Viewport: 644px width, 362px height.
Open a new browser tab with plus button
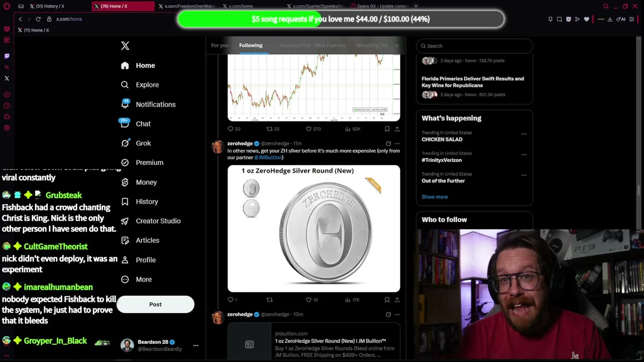(416, 6)
